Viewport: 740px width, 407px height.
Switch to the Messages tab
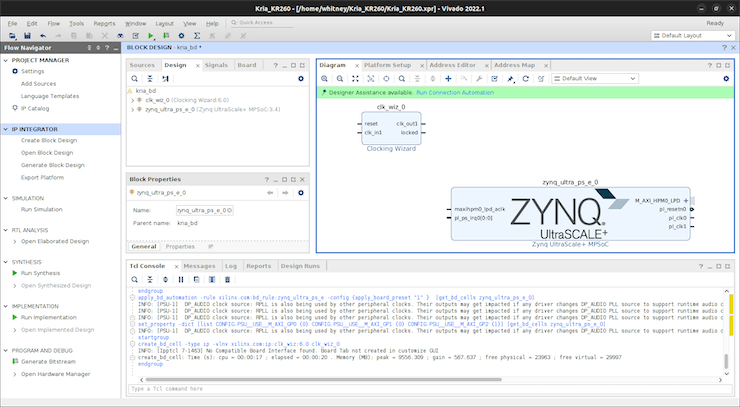coord(199,266)
